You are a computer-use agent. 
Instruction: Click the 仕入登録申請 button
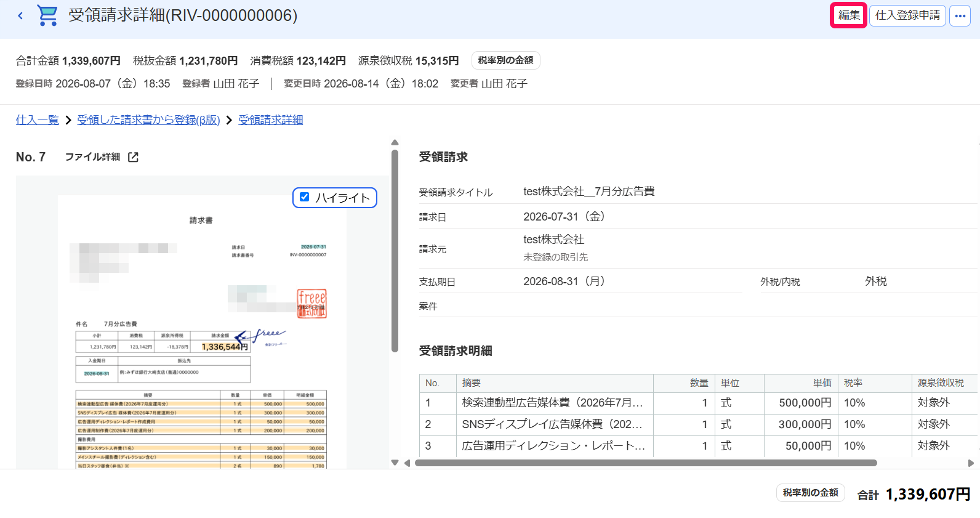pos(907,15)
